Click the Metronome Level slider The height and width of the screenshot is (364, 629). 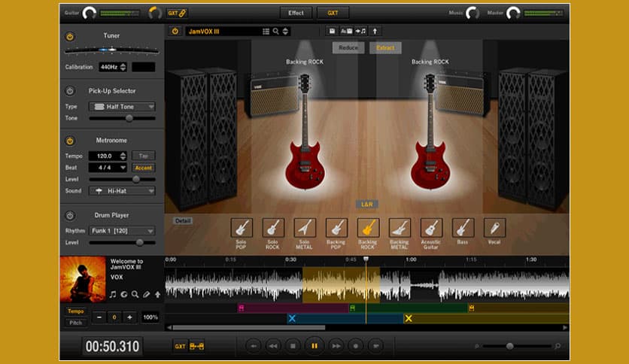122,179
